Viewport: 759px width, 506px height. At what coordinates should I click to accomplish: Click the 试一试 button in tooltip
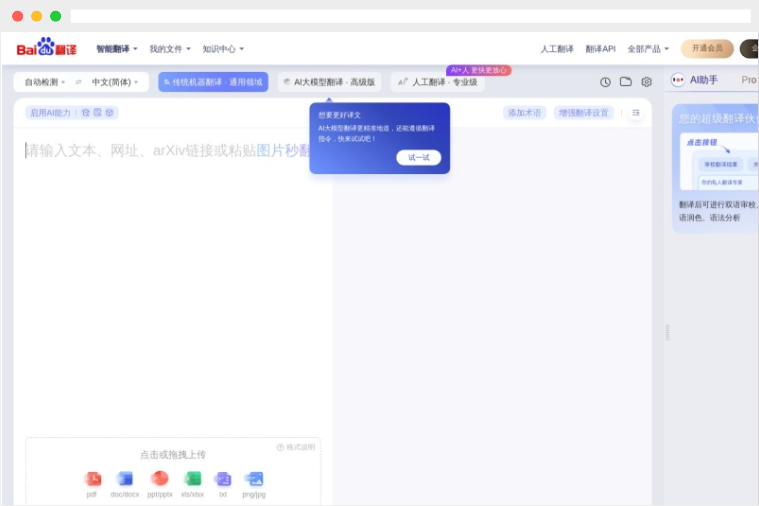[419, 157]
